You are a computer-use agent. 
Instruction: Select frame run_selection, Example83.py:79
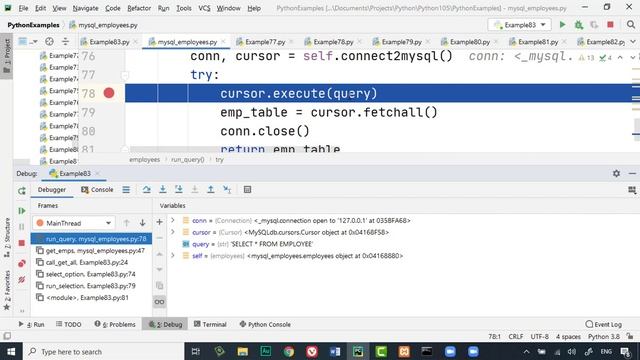[x=91, y=286]
